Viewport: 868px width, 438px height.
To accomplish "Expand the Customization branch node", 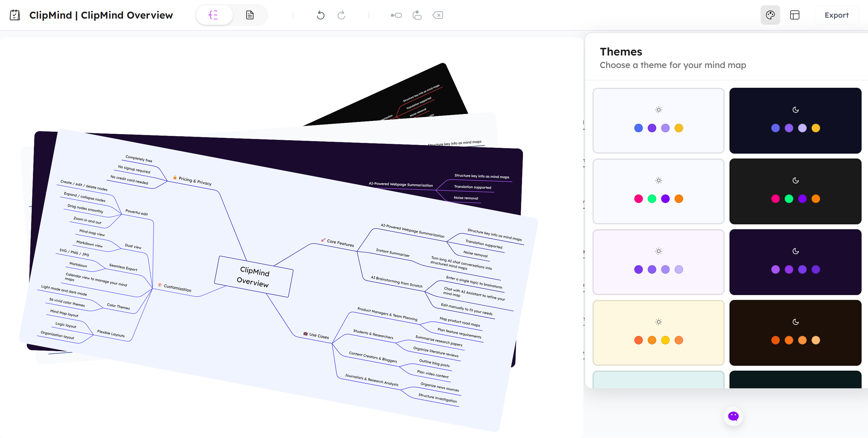I will (177, 289).
